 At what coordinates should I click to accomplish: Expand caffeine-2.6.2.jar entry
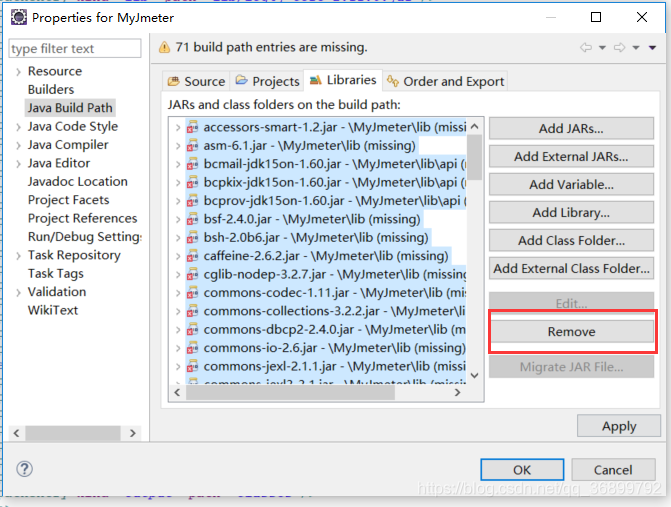(178, 256)
